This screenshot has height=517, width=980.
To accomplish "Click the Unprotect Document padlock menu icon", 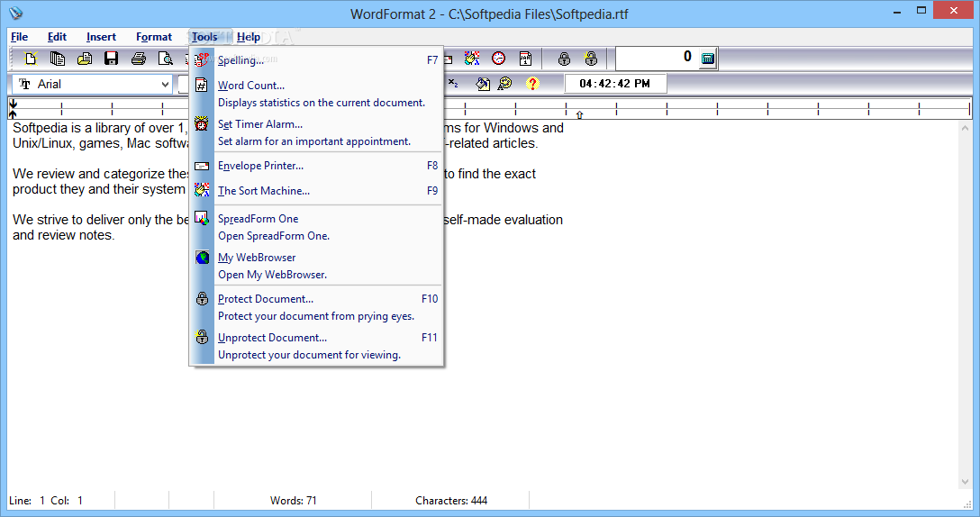I will tap(202, 338).
